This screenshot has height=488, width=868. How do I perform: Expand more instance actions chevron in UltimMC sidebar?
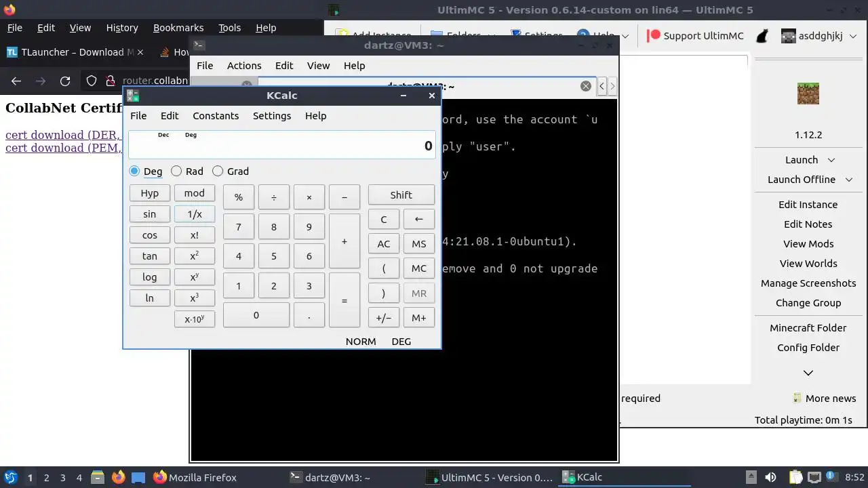pyautogui.click(x=808, y=373)
